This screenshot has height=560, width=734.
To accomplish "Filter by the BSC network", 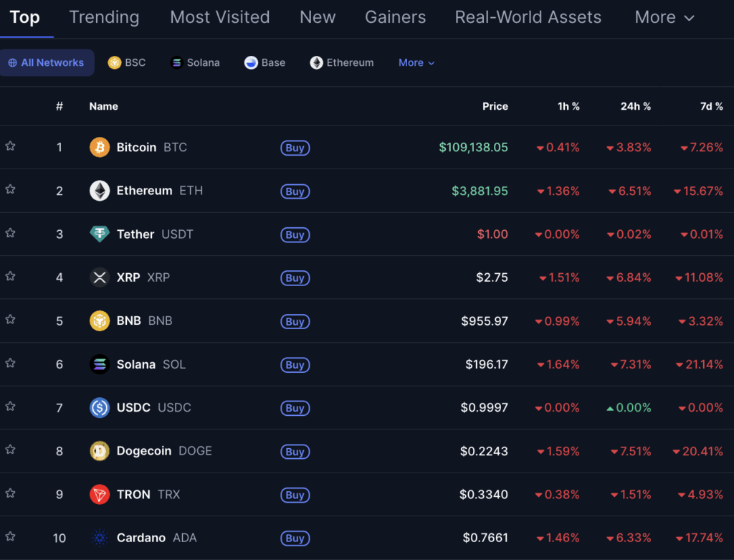I will coord(127,63).
